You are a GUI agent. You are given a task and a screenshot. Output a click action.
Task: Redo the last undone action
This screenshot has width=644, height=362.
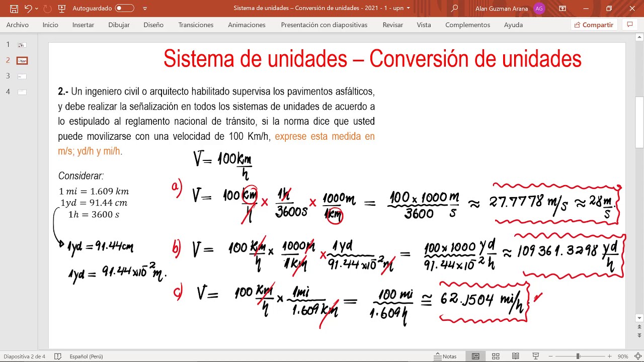coord(47,9)
